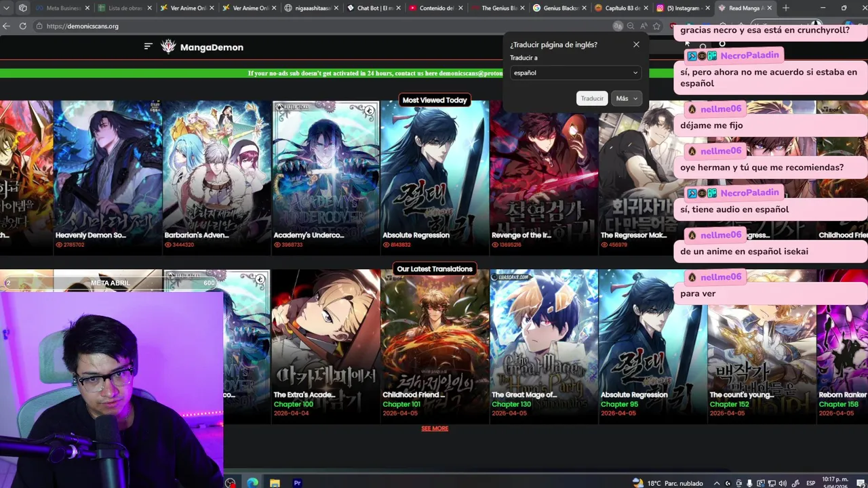Click the browser back arrow

pos(7,26)
